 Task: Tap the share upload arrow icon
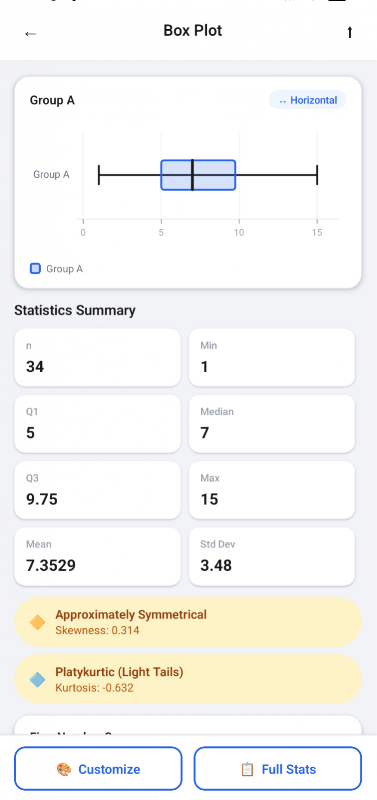point(349,32)
